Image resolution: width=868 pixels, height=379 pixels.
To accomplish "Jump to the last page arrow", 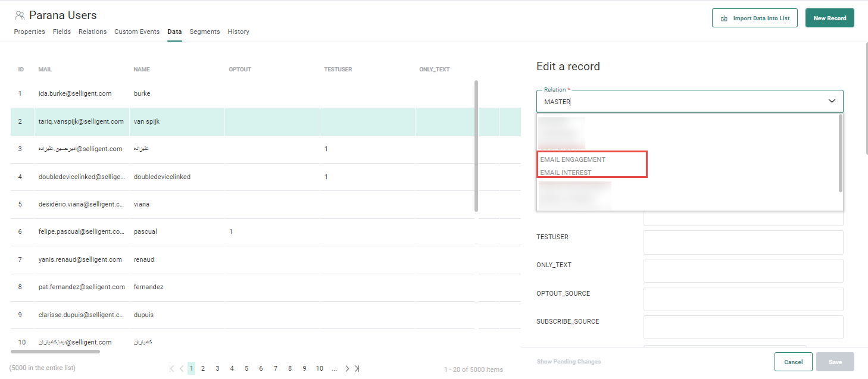I will click(x=357, y=368).
